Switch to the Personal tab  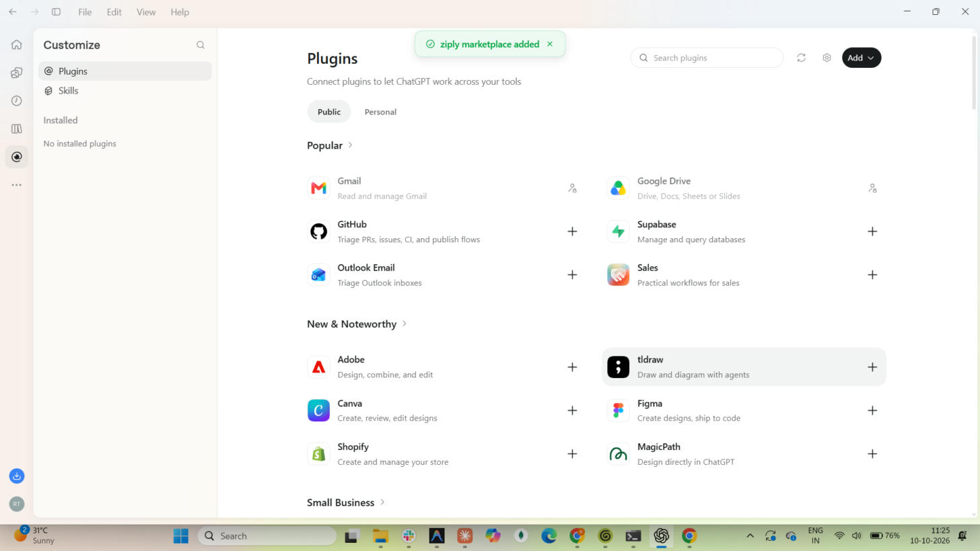(x=380, y=112)
